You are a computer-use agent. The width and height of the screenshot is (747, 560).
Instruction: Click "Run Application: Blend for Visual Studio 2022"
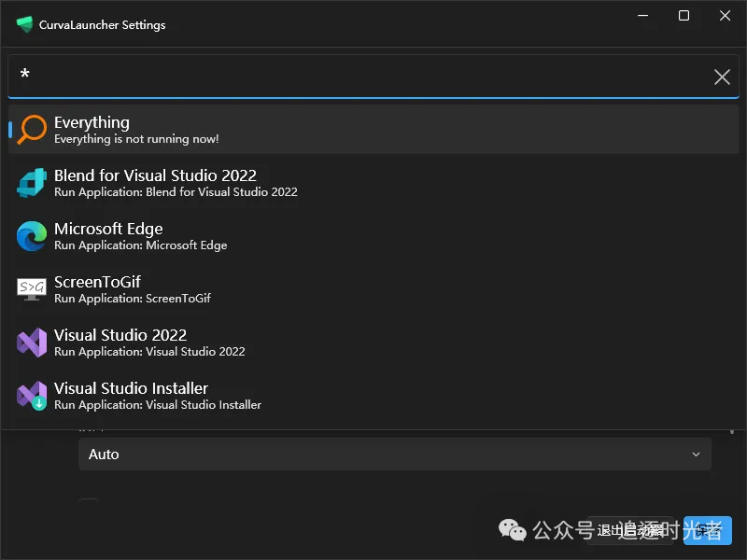(176, 192)
